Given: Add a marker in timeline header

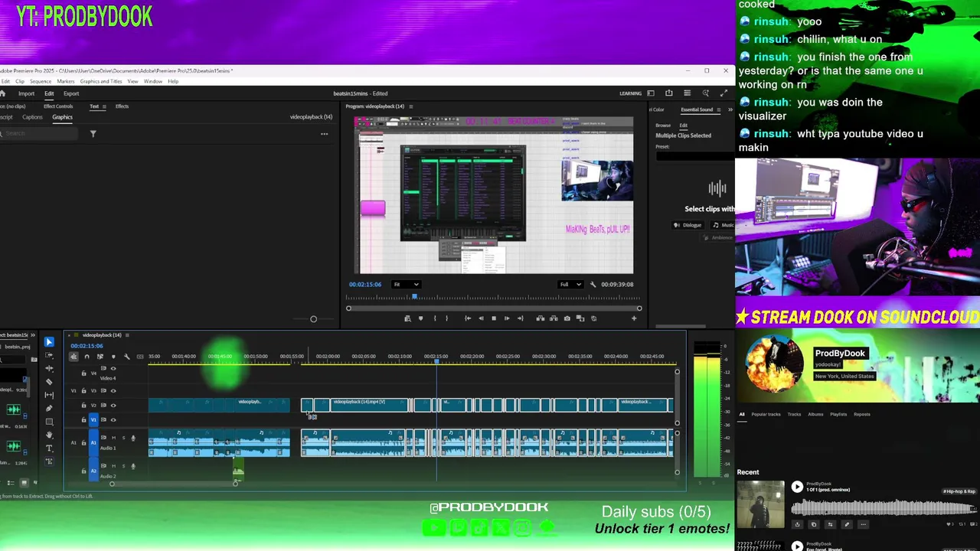Looking at the screenshot, I should tap(113, 357).
